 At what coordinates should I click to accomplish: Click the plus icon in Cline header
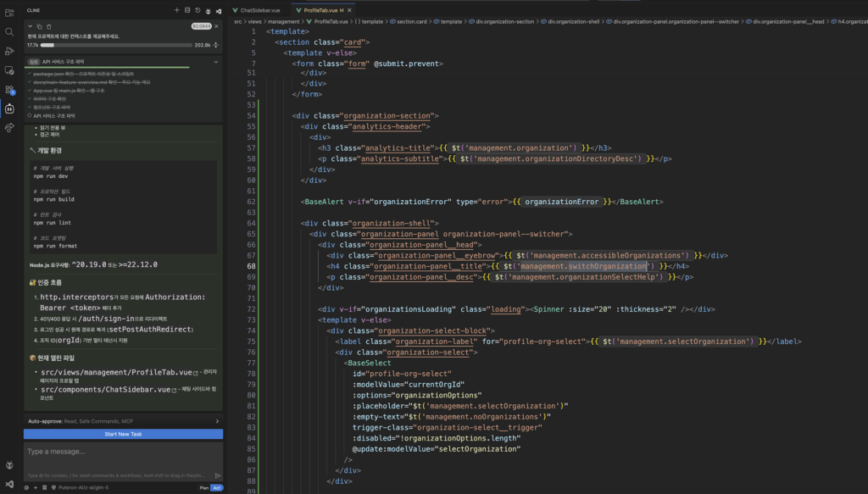coord(176,10)
